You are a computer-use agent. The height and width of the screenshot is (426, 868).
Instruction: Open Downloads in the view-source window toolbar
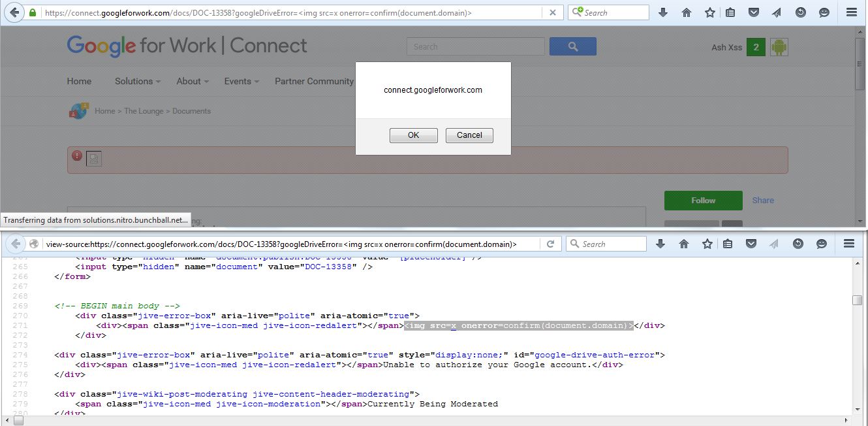click(660, 244)
